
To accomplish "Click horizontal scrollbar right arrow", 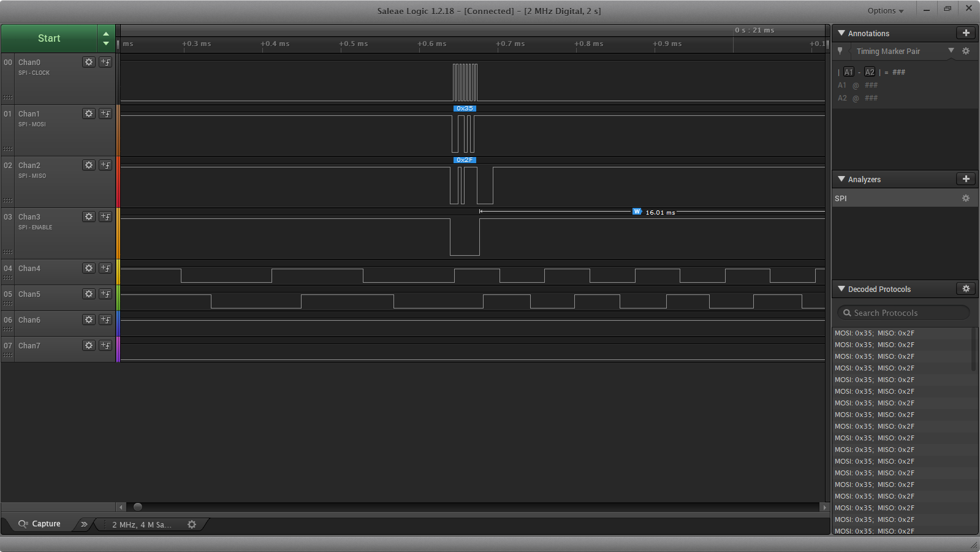I will [824, 507].
